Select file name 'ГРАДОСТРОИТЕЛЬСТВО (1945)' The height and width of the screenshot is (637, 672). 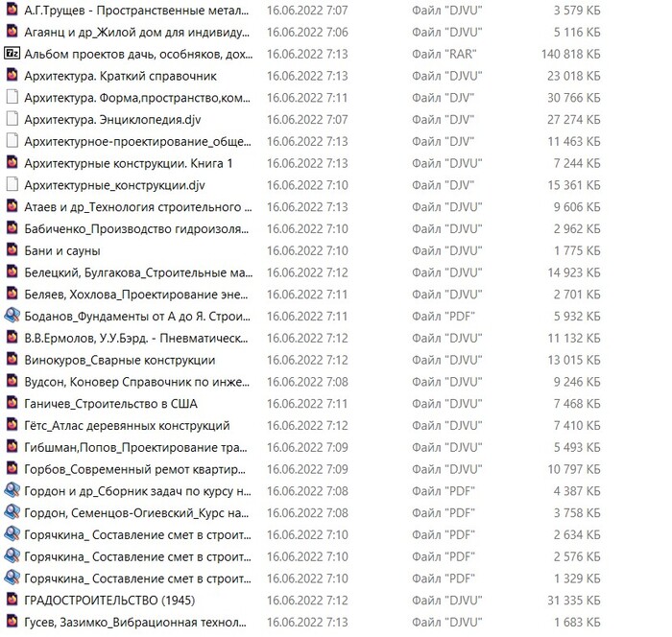click(x=109, y=601)
